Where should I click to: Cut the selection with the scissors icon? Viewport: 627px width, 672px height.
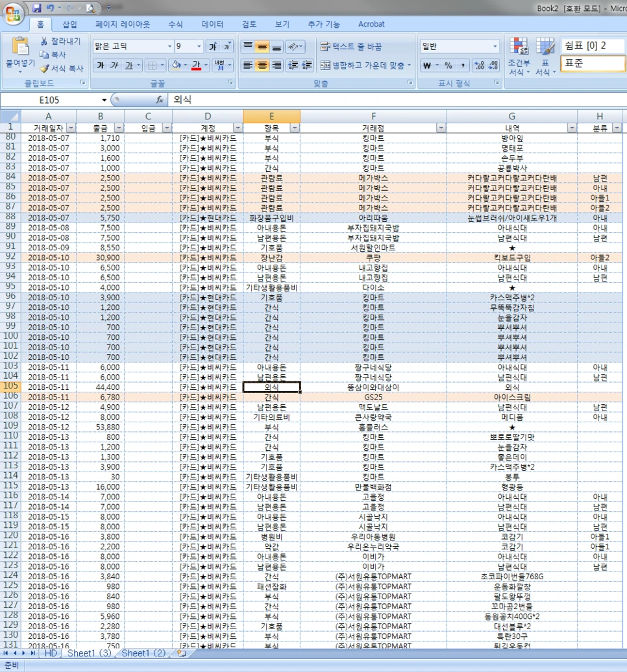(44, 41)
